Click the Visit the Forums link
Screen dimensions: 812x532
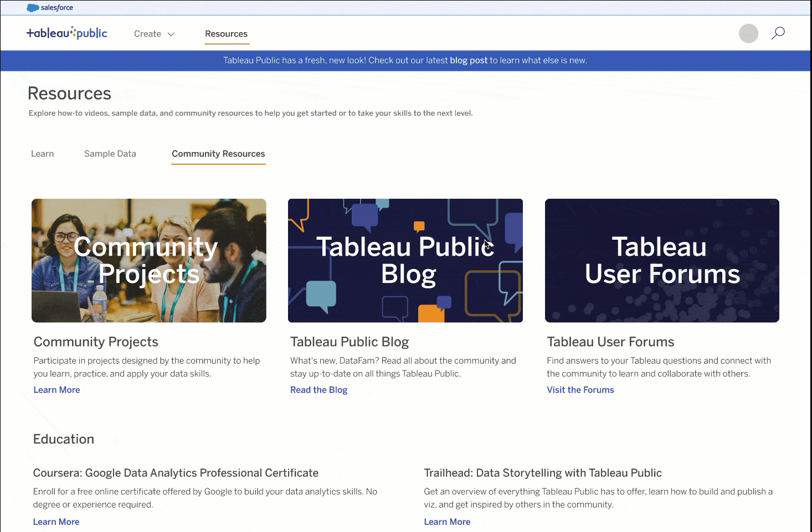[x=580, y=390]
